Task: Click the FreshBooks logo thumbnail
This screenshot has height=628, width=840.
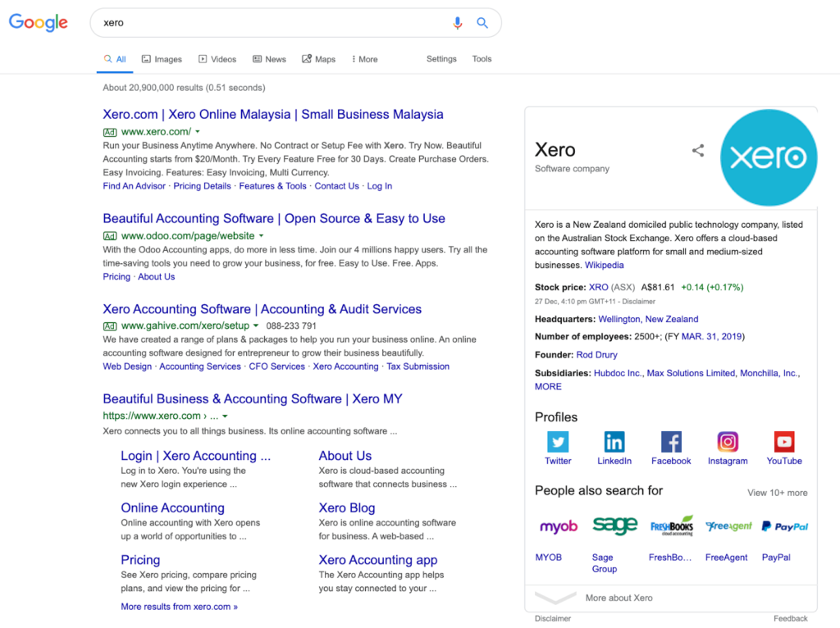Action: 671,526
